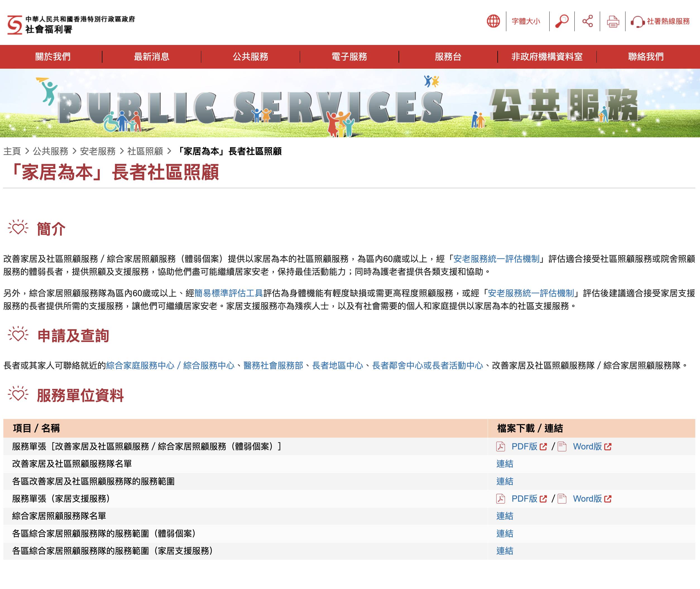Open the 電子服務 menu

(349, 57)
